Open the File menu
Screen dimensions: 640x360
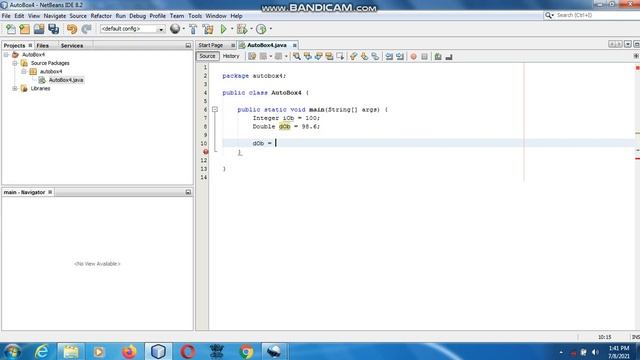coord(6,16)
